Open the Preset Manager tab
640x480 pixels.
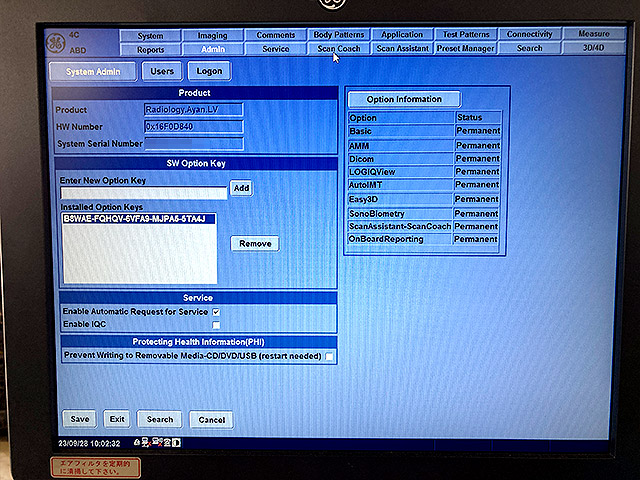click(466, 48)
